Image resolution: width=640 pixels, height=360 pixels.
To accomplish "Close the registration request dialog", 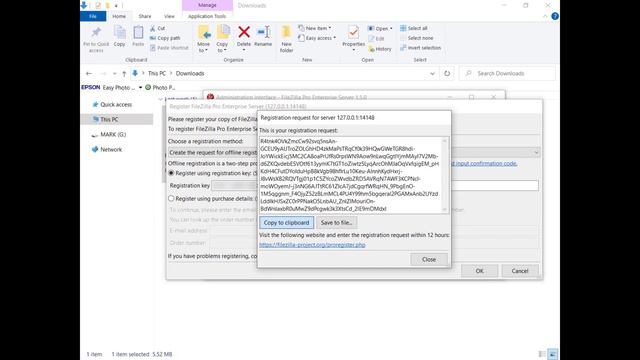I will tap(429, 259).
